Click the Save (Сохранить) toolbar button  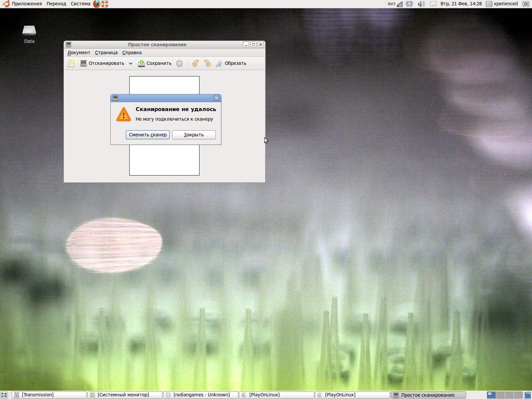(x=155, y=63)
